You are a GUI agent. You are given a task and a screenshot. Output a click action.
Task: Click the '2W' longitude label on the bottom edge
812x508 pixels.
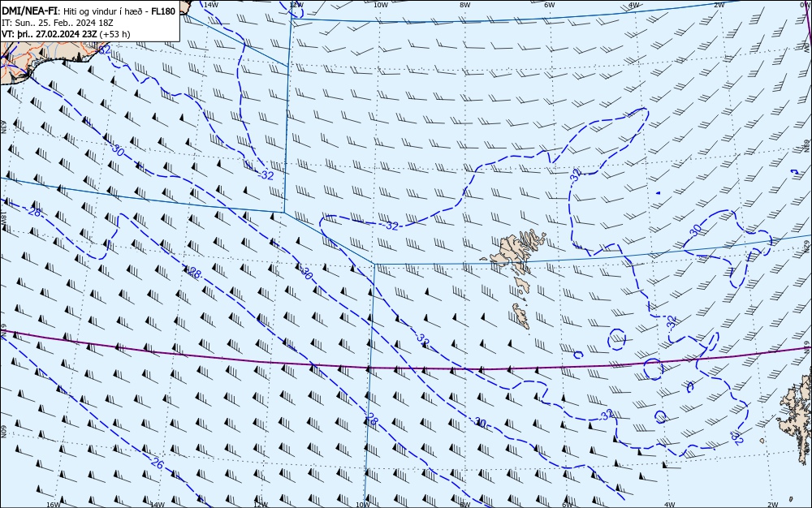tap(773, 505)
